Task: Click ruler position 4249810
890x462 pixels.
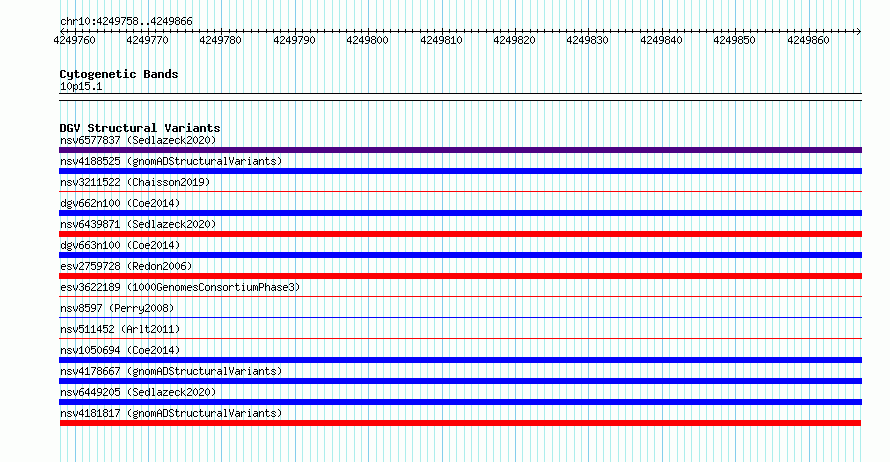Action: point(441,40)
